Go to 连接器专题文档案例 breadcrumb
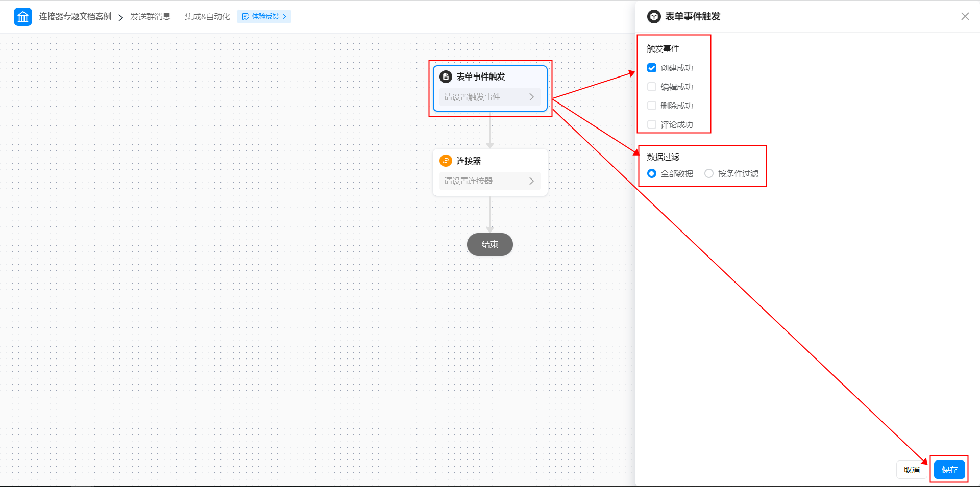 [75, 17]
